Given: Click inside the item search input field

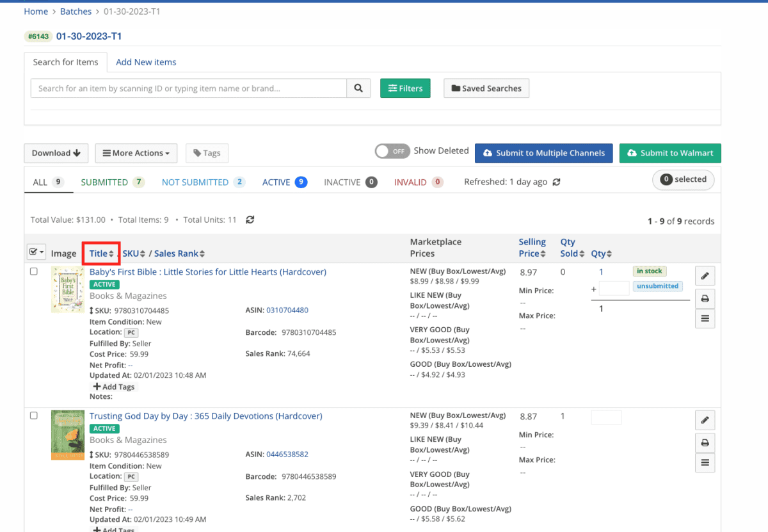Looking at the screenshot, I should (x=188, y=88).
